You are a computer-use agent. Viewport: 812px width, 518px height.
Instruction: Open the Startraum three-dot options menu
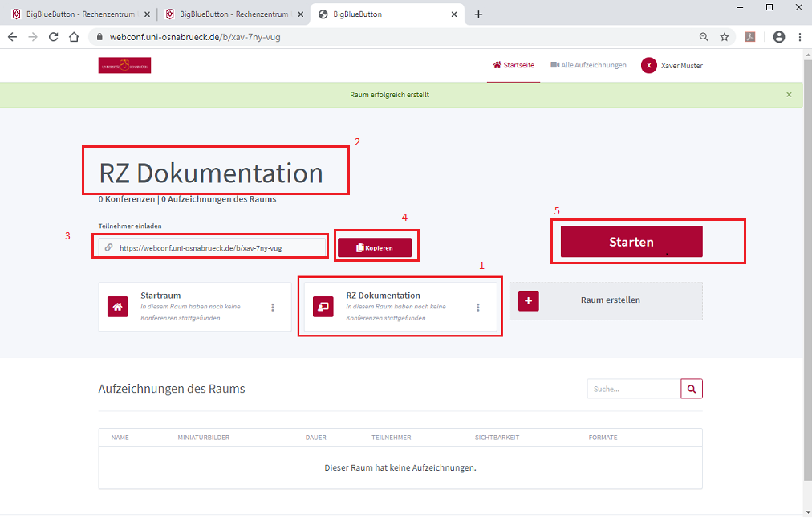pyautogui.click(x=272, y=308)
